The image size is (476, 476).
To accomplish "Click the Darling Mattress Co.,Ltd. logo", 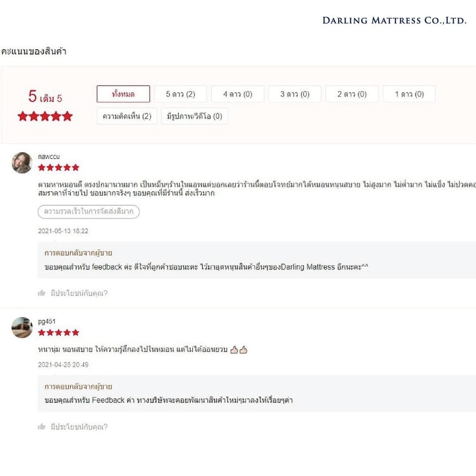I will pyautogui.click(x=394, y=20).
